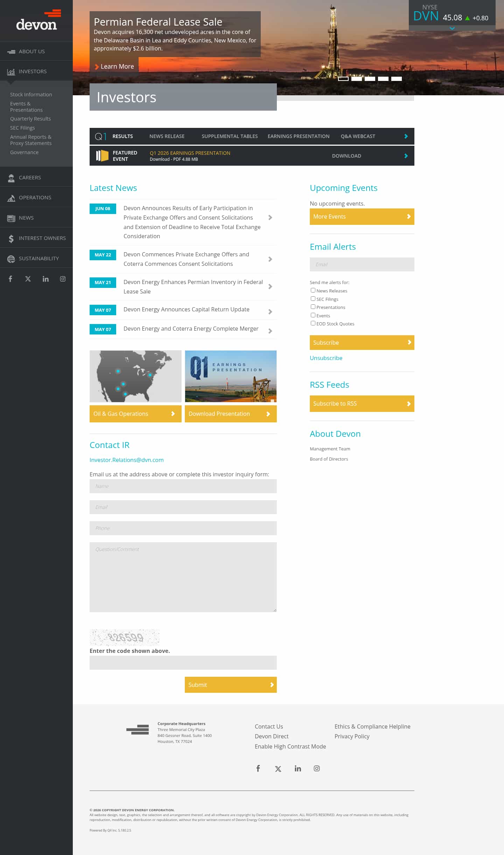The image size is (504, 855).
Task: Open Instagram from the sidebar
Action: [63, 279]
